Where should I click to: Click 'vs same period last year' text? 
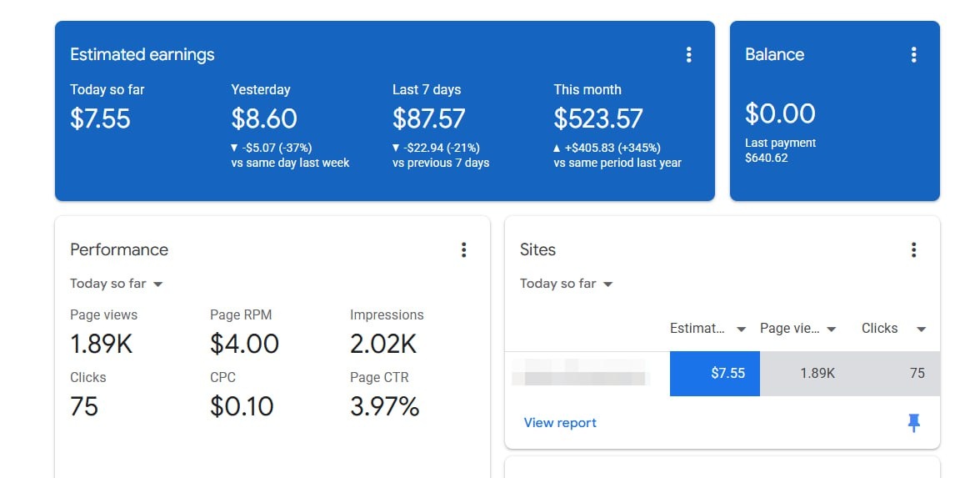[617, 164]
